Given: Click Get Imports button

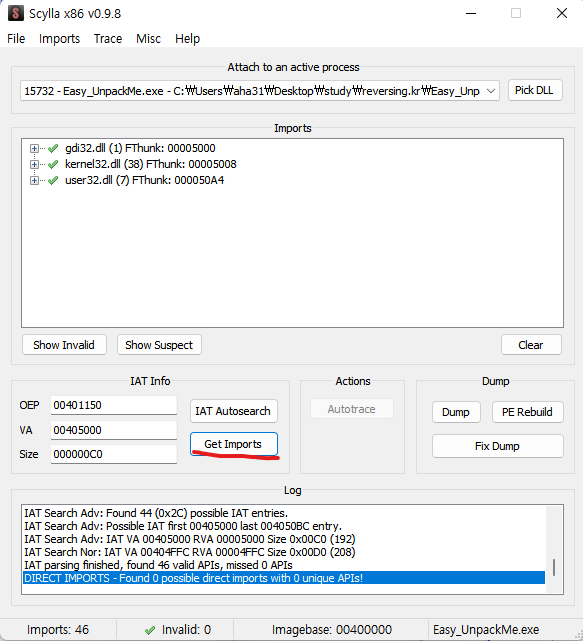Looking at the screenshot, I should pyautogui.click(x=233, y=444).
